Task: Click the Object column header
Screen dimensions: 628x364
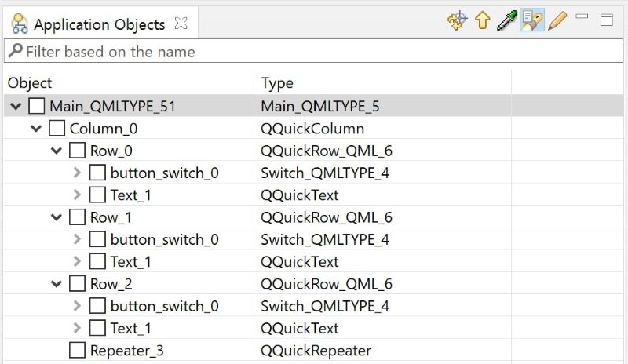Action: pos(30,83)
